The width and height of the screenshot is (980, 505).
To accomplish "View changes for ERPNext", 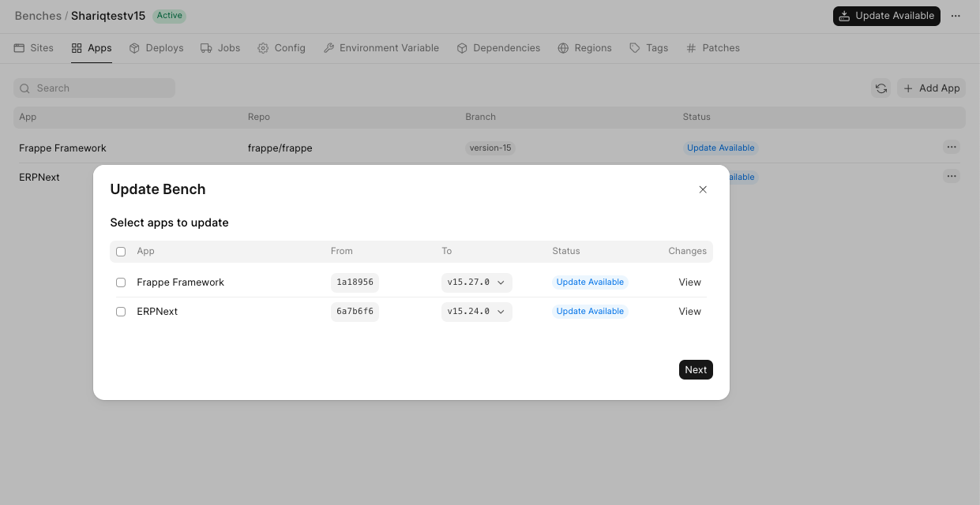I will (x=689, y=312).
